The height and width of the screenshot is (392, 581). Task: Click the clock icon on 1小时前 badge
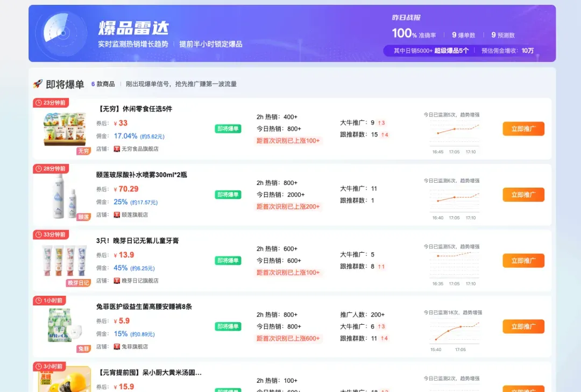39,301
